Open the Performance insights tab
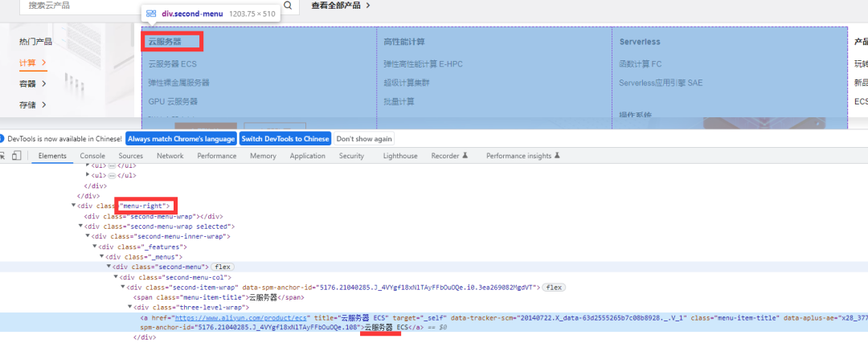Image resolution: width=868 pixels, height=343 pixels. tap(523, 156)
